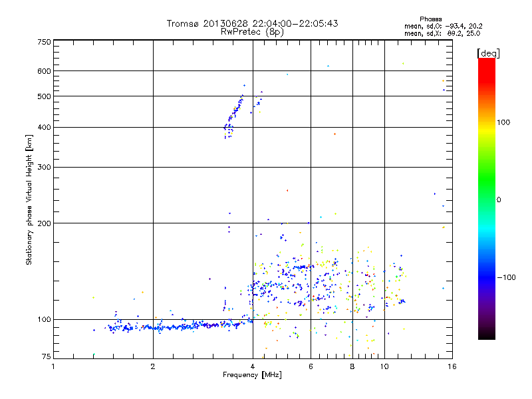The height and width of the screenshot is (399, 532).
Task: Click the 'Frequency [MHz]' axis label
Action: click(252, 375)
